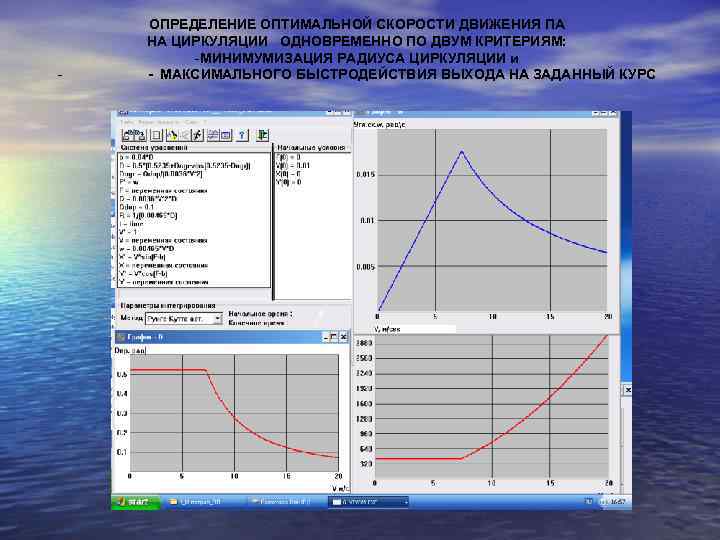Screen dimensions: 720x540
Task: Click the 'Конечное время' label
Action: [257, 323]
